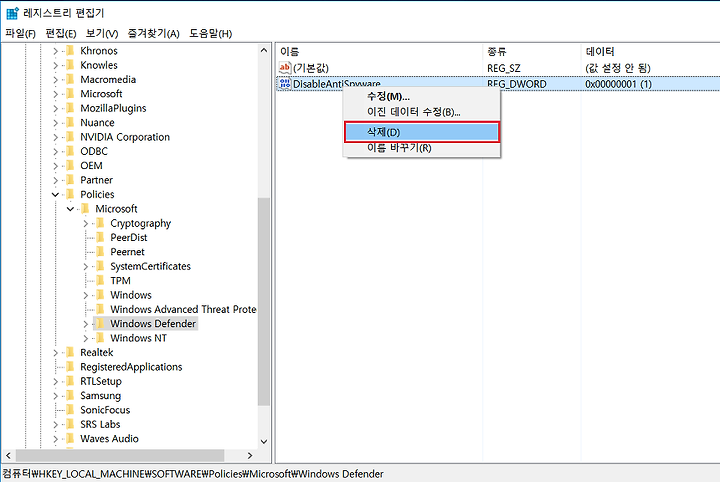Viewport: 720px width, 482px height.
Task: Click the 데이터 column header
Action: [650, 51]
